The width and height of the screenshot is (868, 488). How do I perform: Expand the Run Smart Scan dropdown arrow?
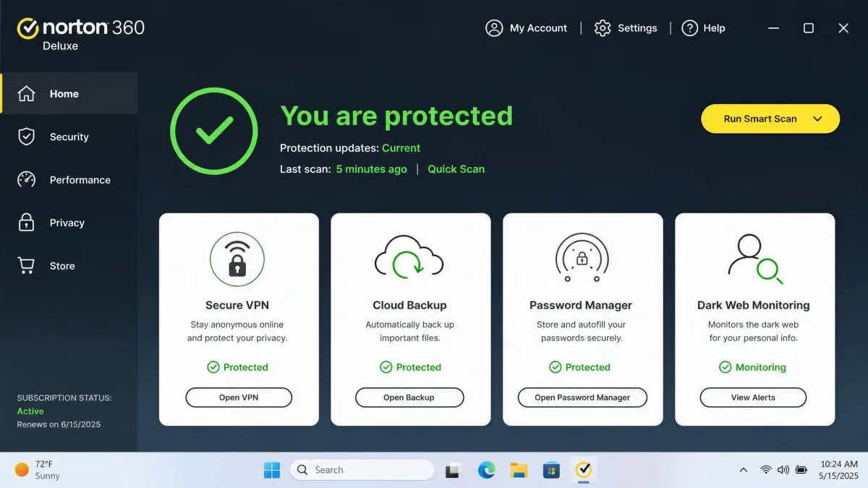(818, 119)
